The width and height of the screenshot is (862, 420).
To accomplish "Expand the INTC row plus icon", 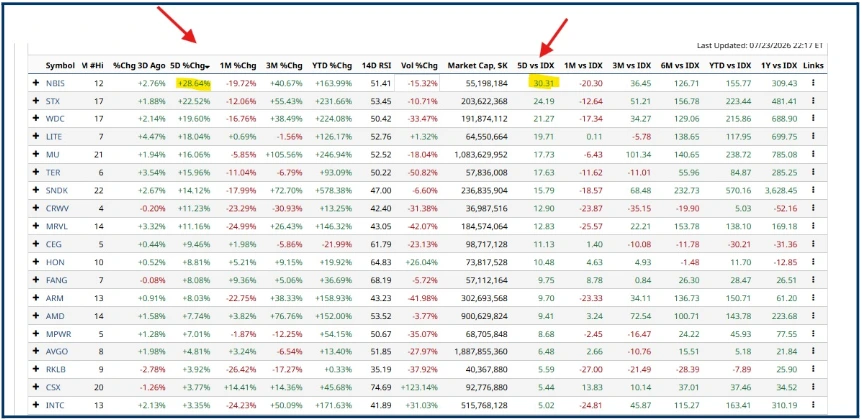I will click(x=36, y=405).
